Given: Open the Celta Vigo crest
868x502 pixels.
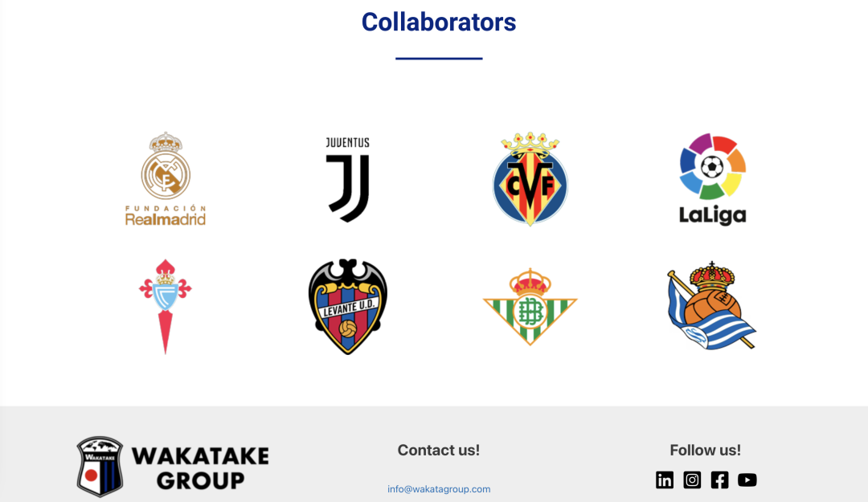Looking at the screenshot, I should tap(166, 306).
